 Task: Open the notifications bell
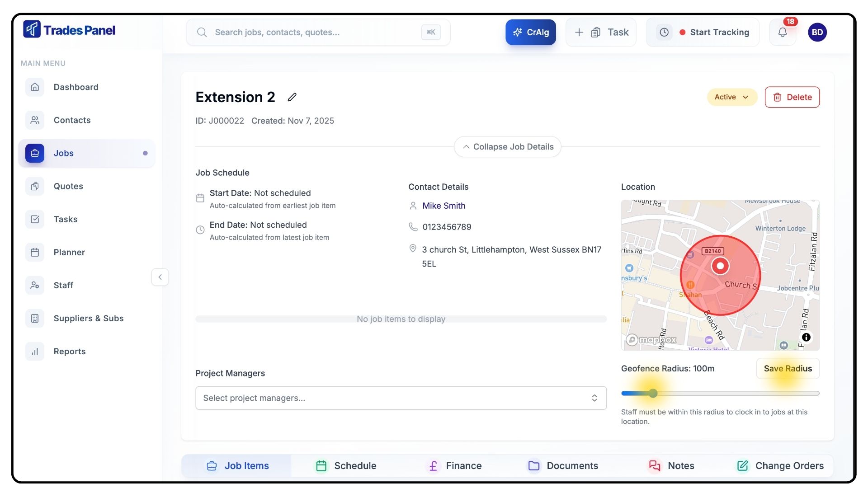[x=783, y=32]
